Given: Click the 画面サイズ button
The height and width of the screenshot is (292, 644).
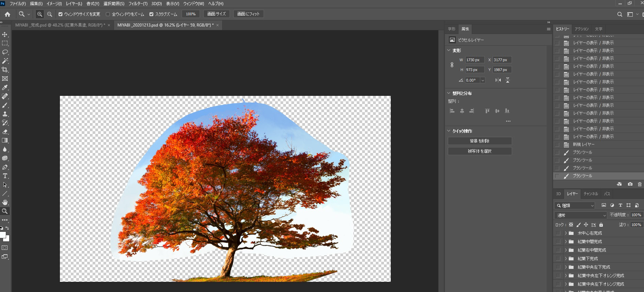Looking at the screenshot, I should click(216, 14).
